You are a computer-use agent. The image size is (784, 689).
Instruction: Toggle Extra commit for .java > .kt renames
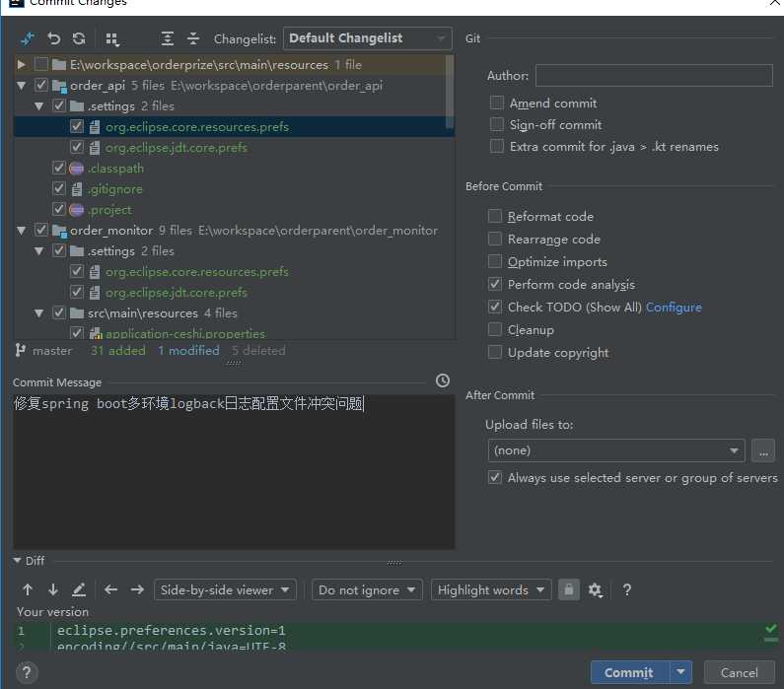[x=496, y=147]
